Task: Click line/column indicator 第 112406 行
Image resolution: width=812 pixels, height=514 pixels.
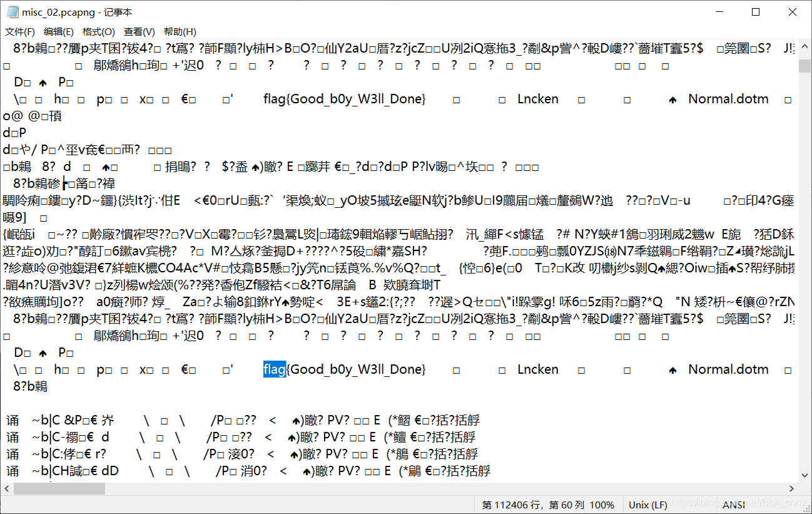Action: pos(534,505)
